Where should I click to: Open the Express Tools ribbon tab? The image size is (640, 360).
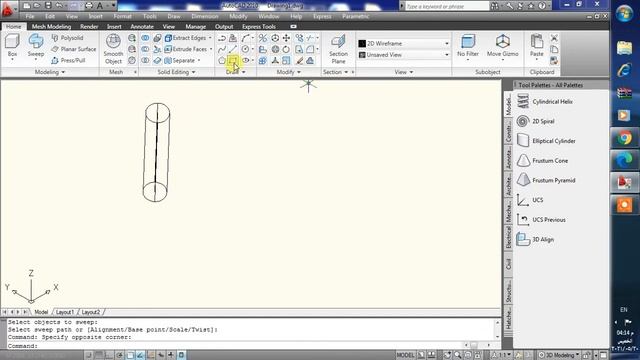(259, 27)
